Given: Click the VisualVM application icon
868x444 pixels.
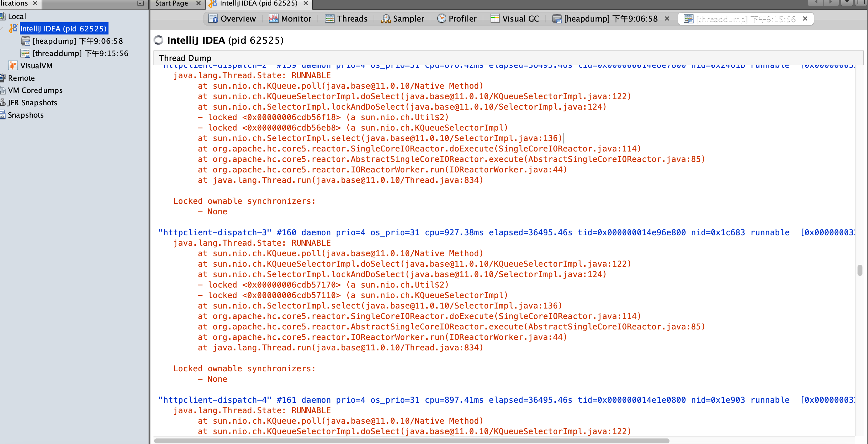Looking at the screenshot, I should point(13,66).
